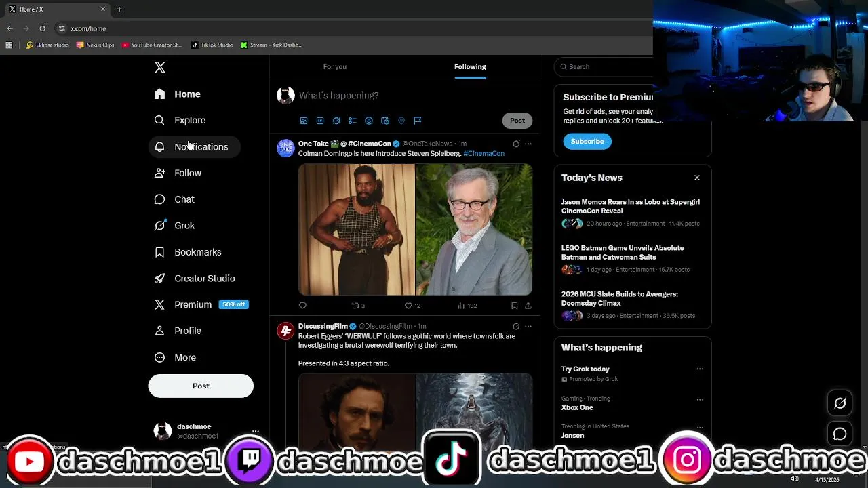Click the Subscribe to Premium button
Viewport: 868px width, 488px height.
tap(587, 142)
